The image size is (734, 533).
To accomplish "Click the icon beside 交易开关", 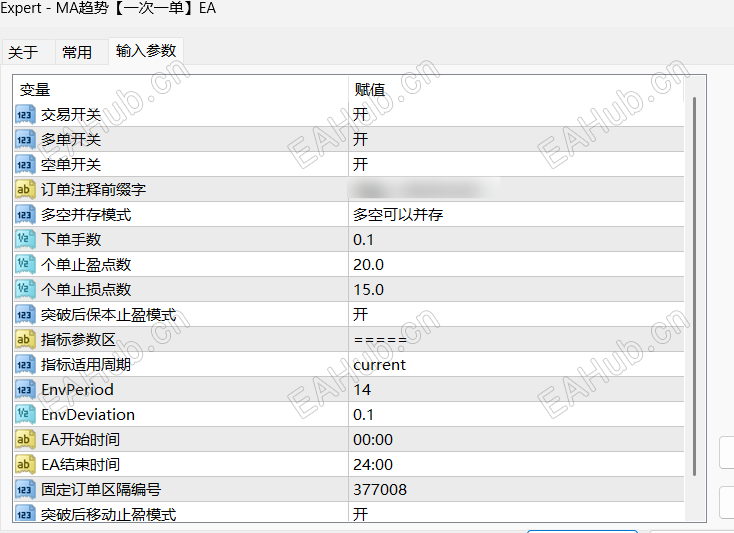I will pyautogui.click(x=25, y=115).
